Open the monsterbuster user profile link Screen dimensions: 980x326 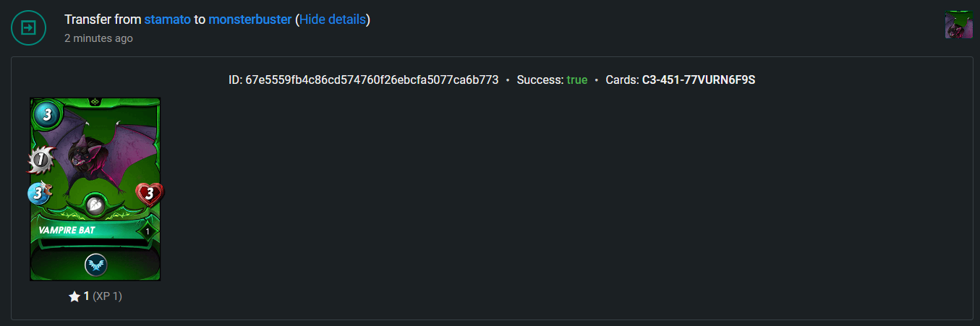click(x=250, y=20)
